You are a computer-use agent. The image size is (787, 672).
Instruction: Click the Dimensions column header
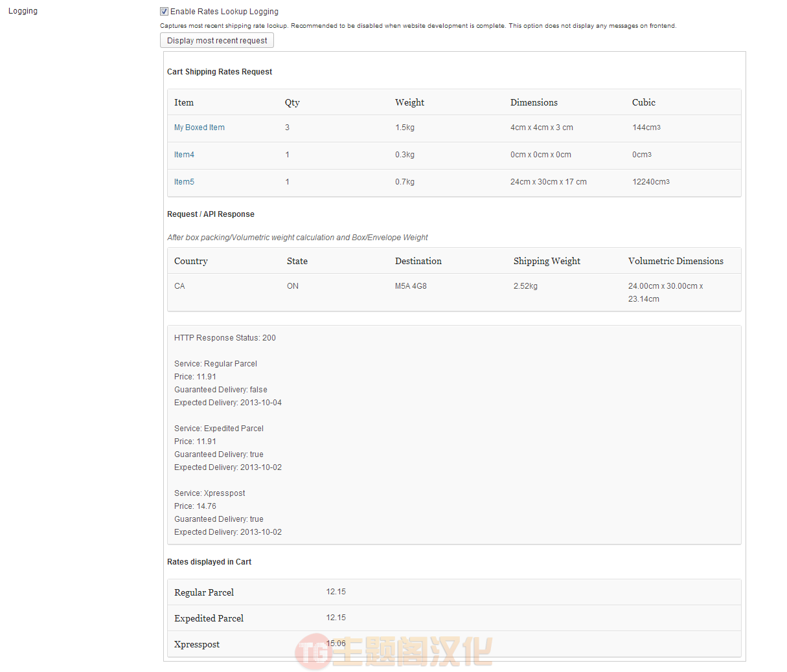(534, 102)
